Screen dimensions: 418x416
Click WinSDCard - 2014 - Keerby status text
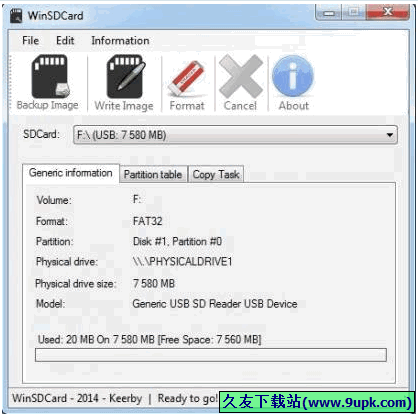click(x=77, y=398)
